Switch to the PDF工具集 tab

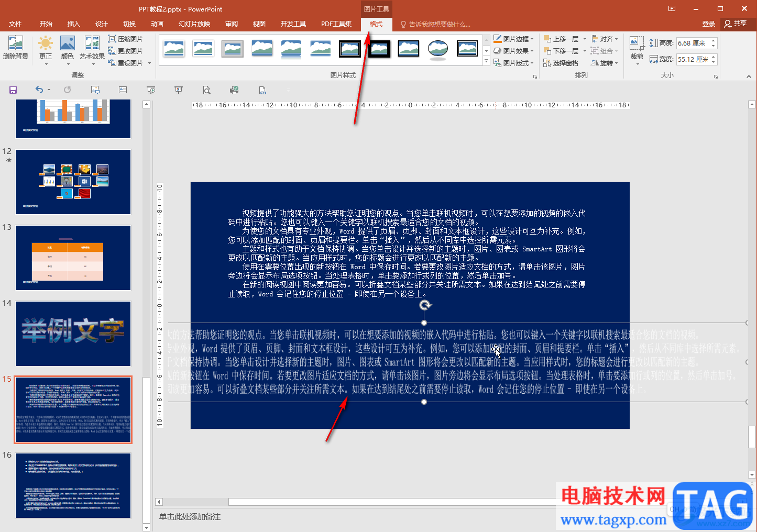coord(336,24)
